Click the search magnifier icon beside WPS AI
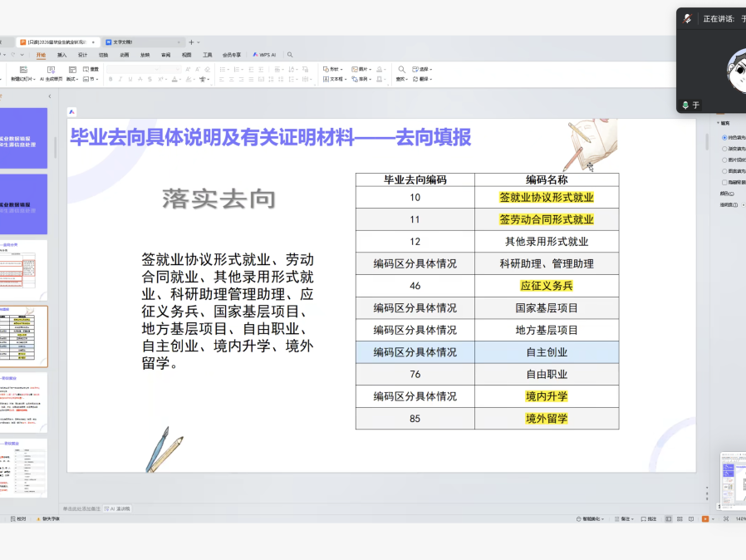 tap(290, 55)
